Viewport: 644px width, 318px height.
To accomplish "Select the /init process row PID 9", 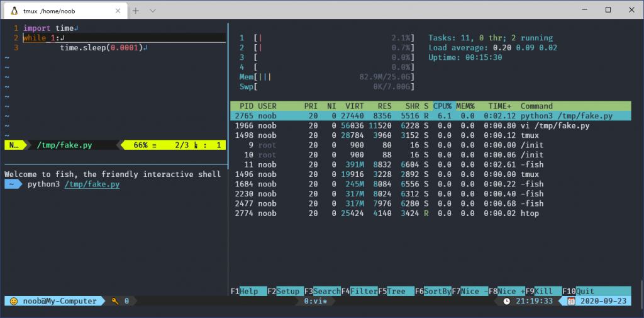I will pyautogui.click(x=430, y=145).
